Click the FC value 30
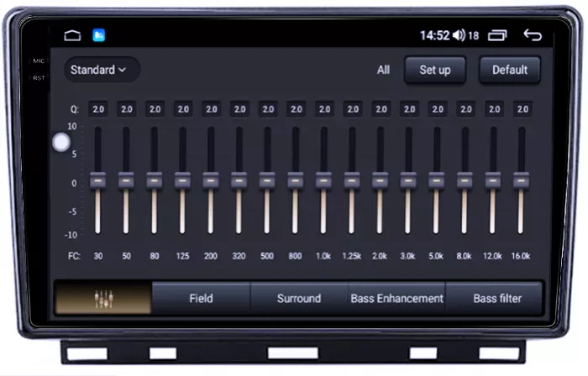The height and width of the screenshot is (376, 588). tap(98, 256)
